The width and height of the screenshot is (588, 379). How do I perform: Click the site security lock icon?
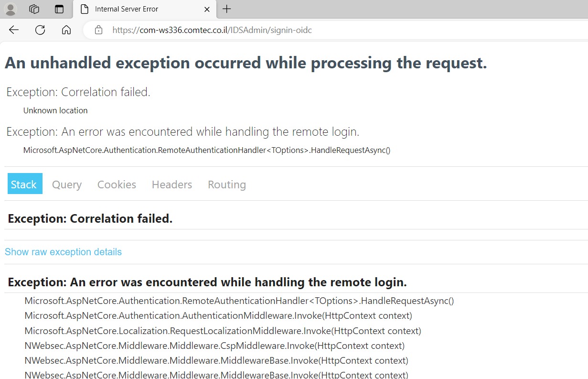tap(98, 30)
